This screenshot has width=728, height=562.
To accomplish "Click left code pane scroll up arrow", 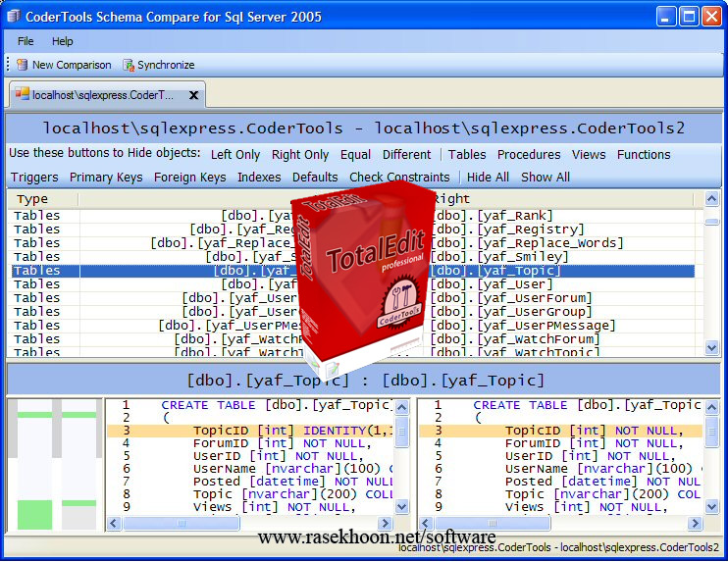I will [401, 407].
